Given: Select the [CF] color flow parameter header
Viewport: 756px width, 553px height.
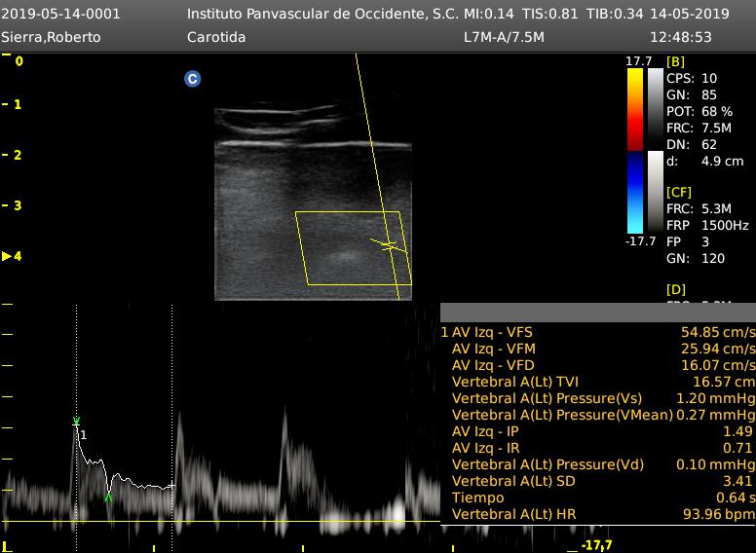Looking at the screenshot, I should tap(678, 192).
